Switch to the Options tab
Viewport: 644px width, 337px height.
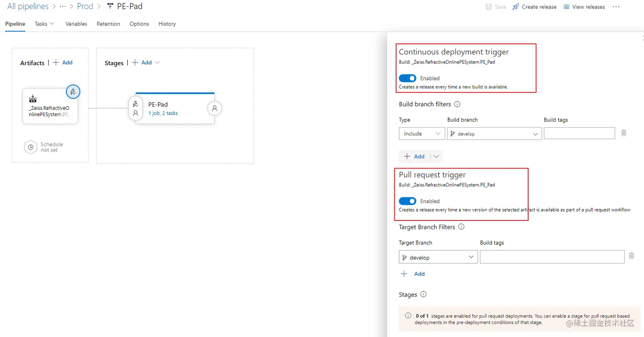click(139, 24)
